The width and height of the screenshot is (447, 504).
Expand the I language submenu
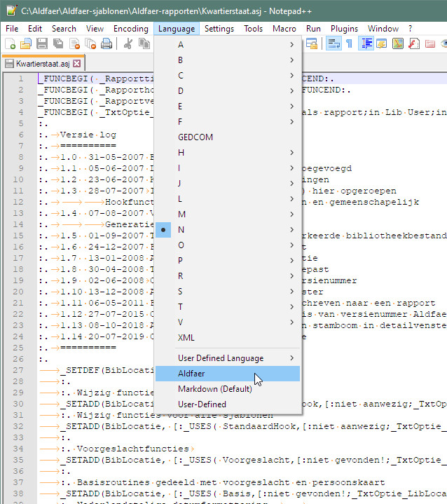click(228, 168)
